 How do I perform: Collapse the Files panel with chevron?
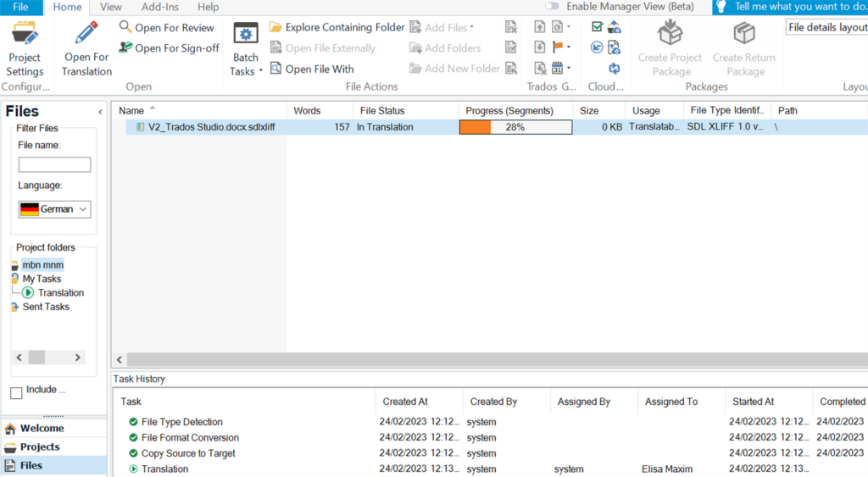pos(100,112)
